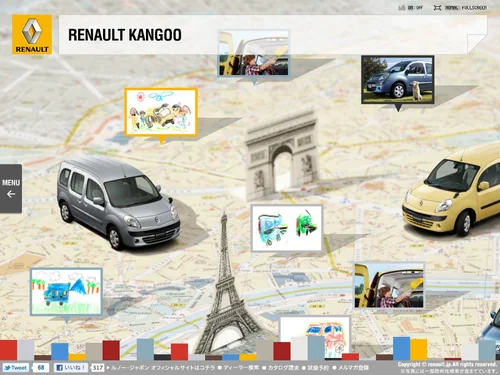Turn sound ON
500x375 pixels.
(x=410, y=8)
